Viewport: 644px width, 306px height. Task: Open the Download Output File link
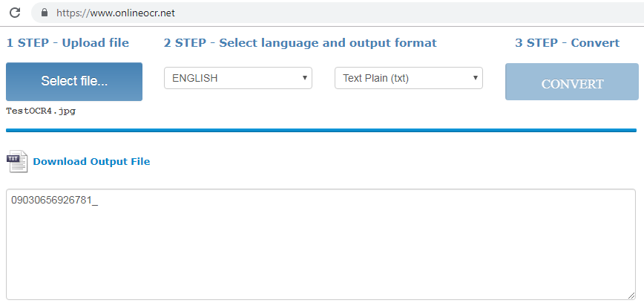tap(91, 161)
